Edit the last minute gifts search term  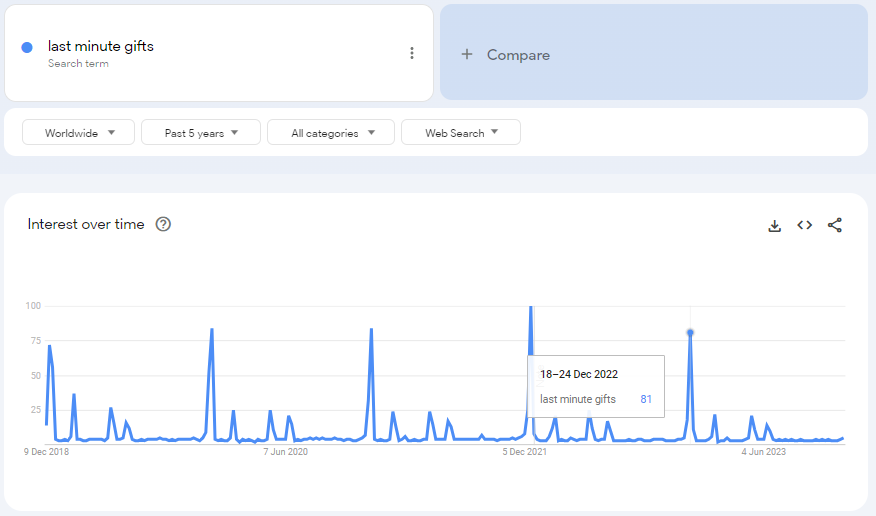pos(101,46)
